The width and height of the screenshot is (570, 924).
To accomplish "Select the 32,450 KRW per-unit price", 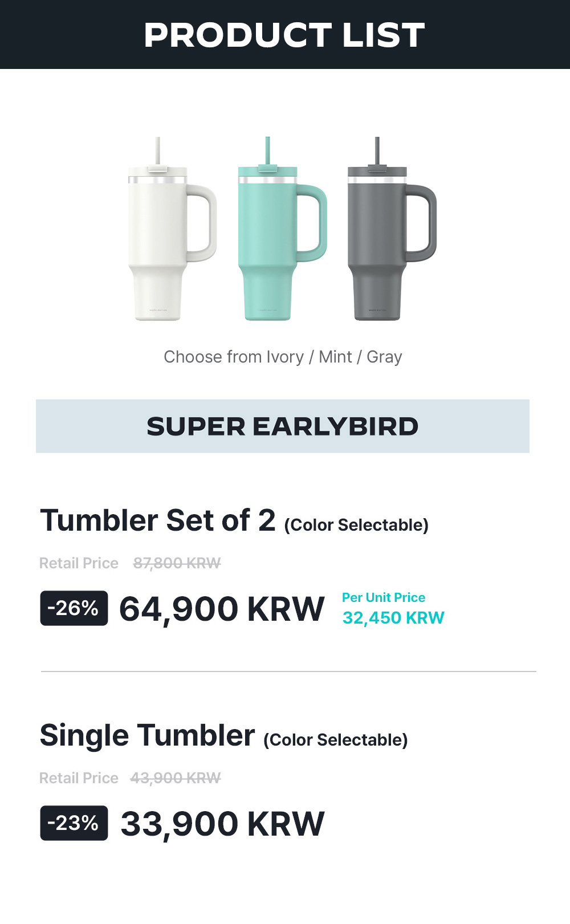I will point(393,618).
